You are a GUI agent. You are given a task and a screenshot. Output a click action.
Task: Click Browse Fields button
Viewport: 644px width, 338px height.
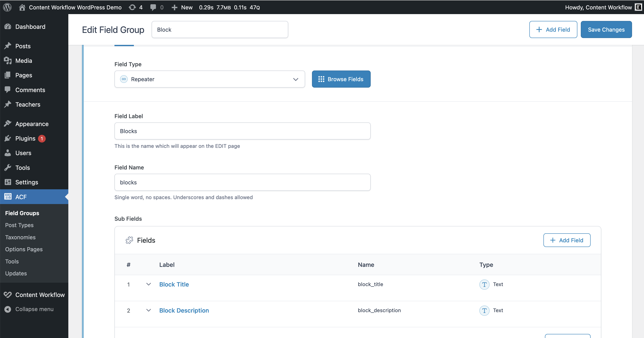click(x=341, y=79)
